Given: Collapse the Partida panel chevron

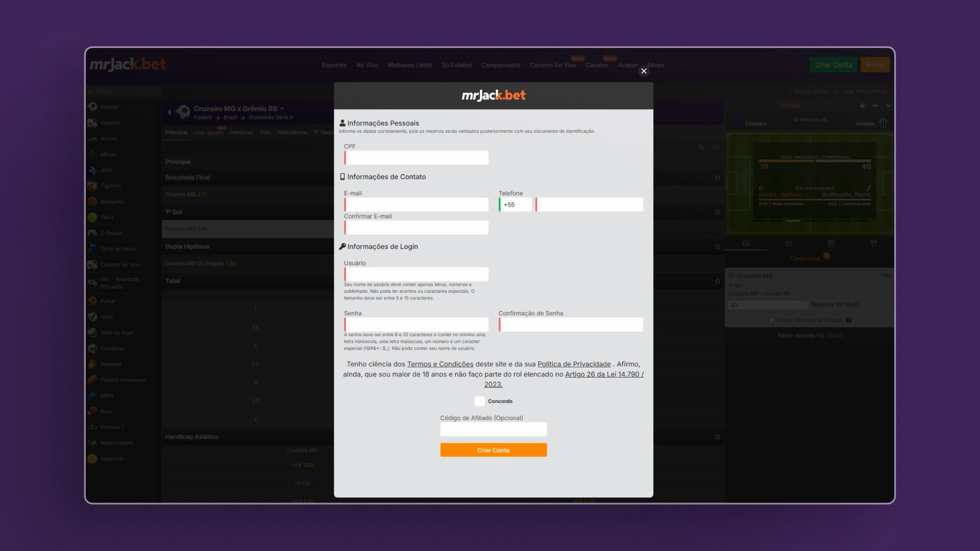Looking at the screenshot, I should (x=889, y=106).
